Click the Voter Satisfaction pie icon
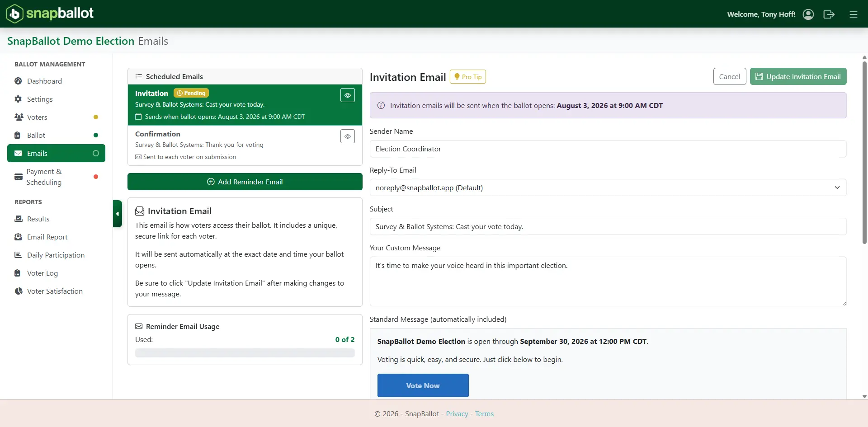The image size is (868, 427). coord(19,291)
